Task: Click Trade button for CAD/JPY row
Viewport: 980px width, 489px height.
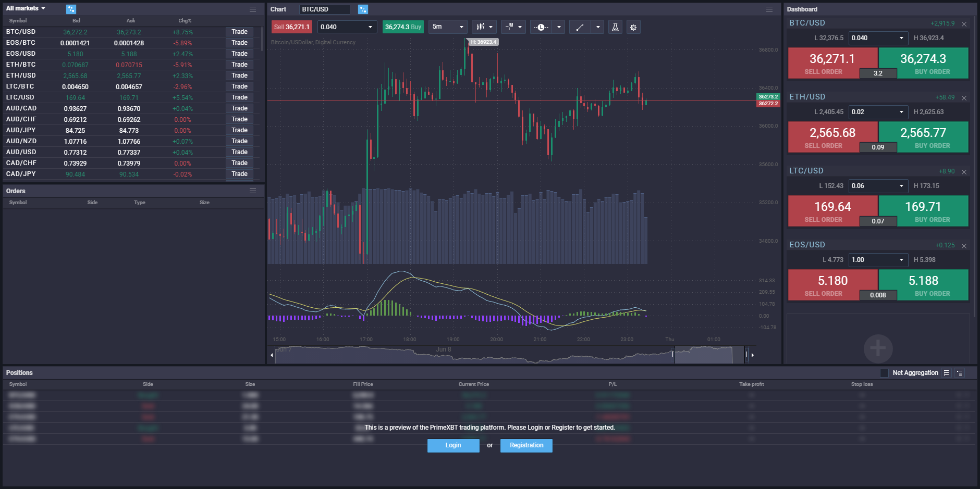Action: [x=240, y=174]
